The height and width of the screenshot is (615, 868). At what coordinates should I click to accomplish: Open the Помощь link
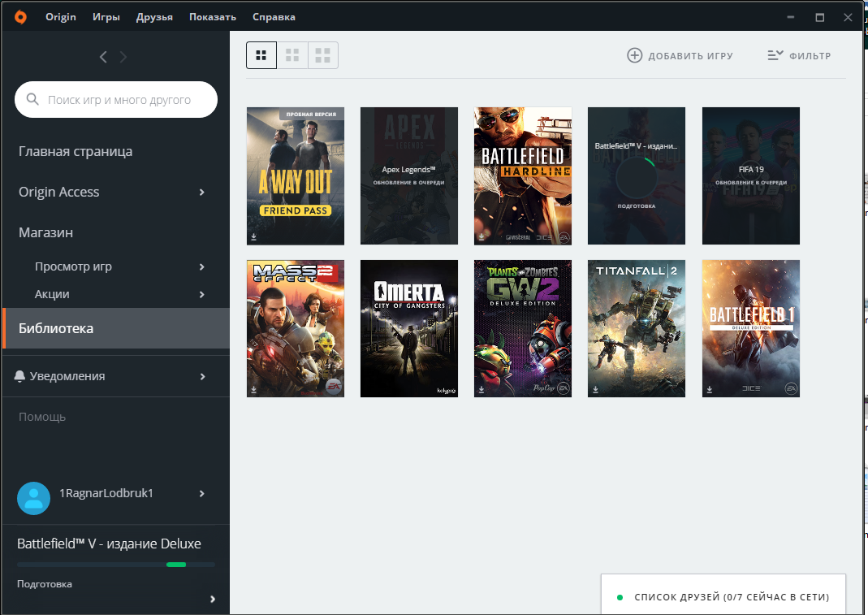[x=42, y=417]
